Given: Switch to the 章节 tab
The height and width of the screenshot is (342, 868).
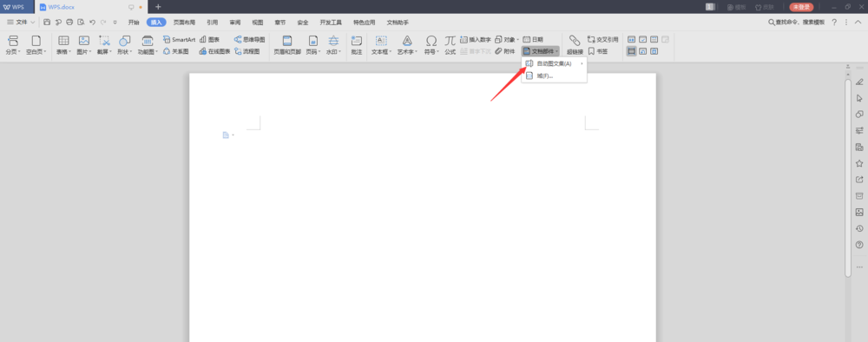Looking at the screenshot, I should coord(280,23).
